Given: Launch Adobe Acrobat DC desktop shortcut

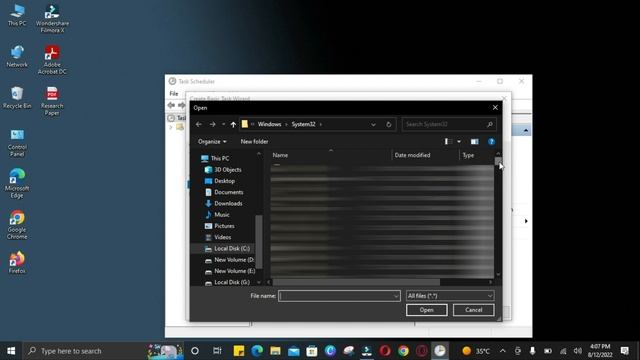Looking at the screenshot, I should pos(52,60).
